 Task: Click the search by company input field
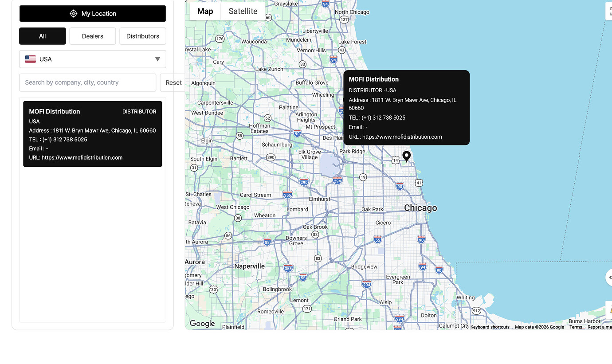point(88,82)
